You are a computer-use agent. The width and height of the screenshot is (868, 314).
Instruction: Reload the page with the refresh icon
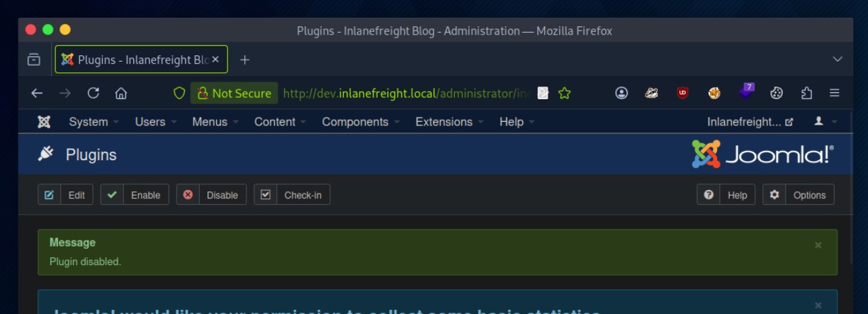click(93, 93)
